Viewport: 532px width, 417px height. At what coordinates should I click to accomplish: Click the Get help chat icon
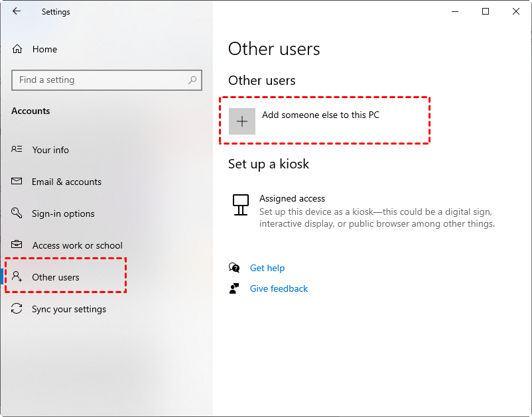click(234, 268)
